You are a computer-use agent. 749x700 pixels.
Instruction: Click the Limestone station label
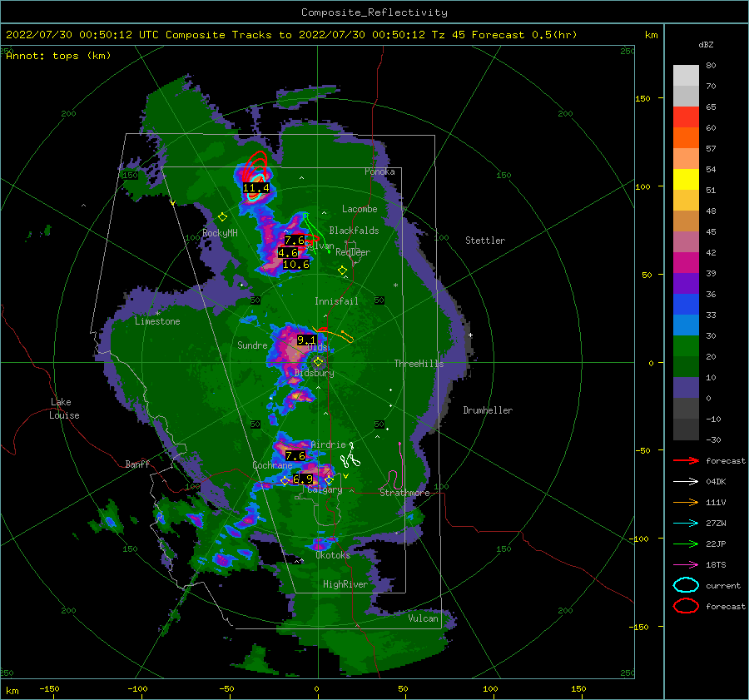[x=157, y=321]
